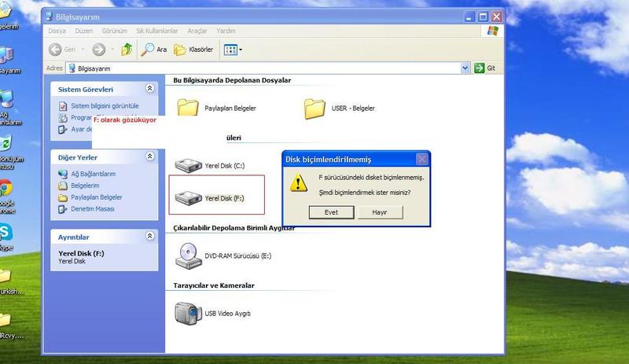
Task: Open the Görünüm menu
Action: pos(114,31)
